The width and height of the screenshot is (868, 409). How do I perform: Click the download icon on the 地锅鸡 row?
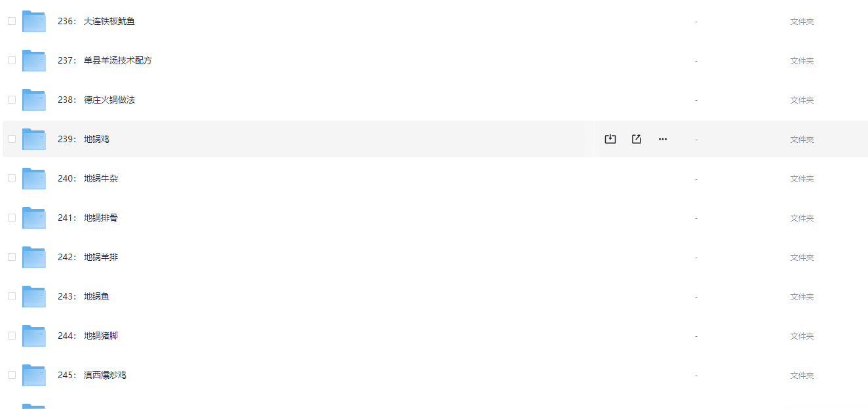click(610, 139)
